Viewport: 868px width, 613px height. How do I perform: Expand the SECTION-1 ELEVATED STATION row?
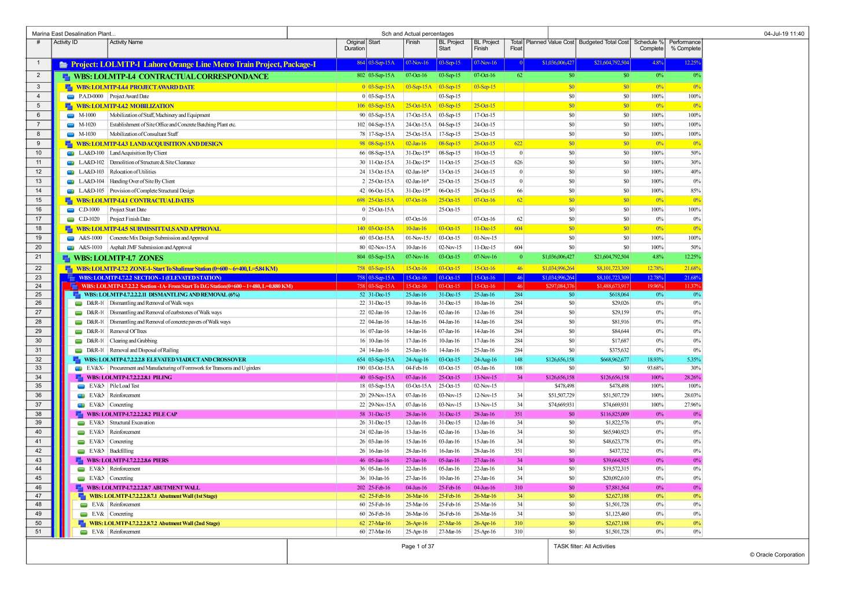tap(72, 278)
